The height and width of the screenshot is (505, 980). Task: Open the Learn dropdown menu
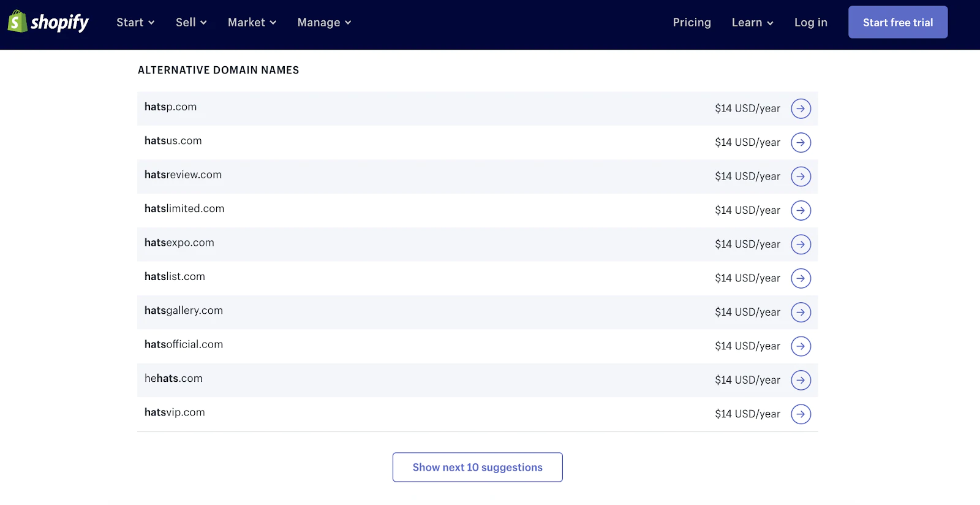pyautogui.click(x=752, y=23)
